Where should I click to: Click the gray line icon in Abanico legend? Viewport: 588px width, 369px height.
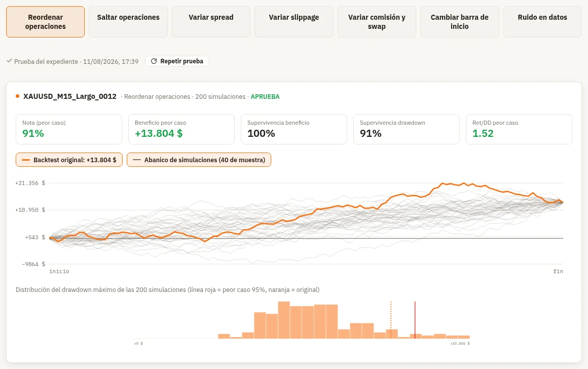click(137, 160)
